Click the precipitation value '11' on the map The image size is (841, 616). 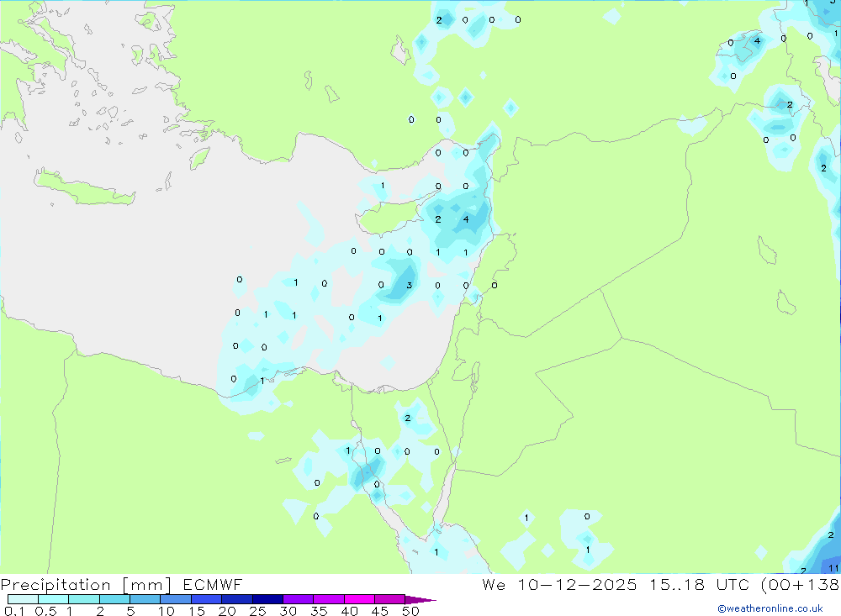pyautogui.click(x=833, y=568)
